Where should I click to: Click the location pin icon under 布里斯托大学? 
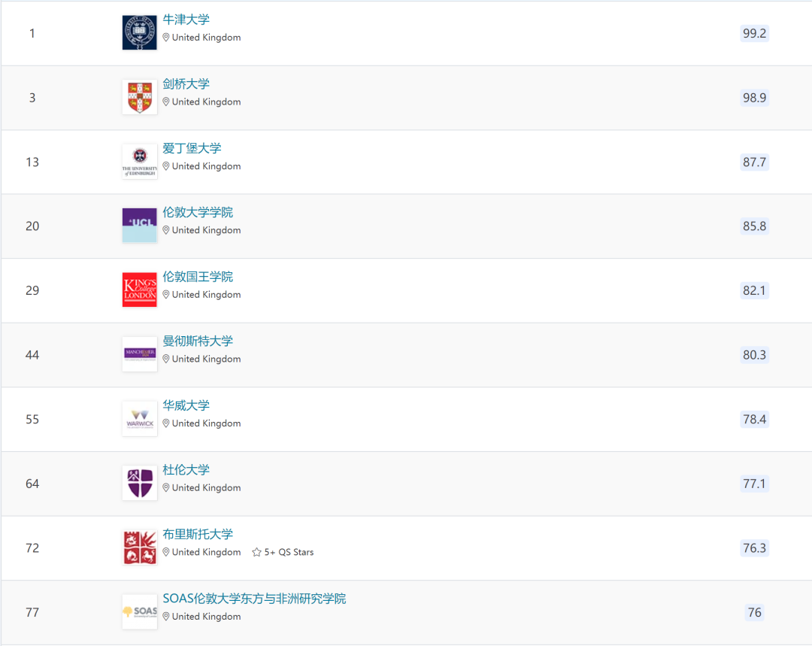[165, 552]
